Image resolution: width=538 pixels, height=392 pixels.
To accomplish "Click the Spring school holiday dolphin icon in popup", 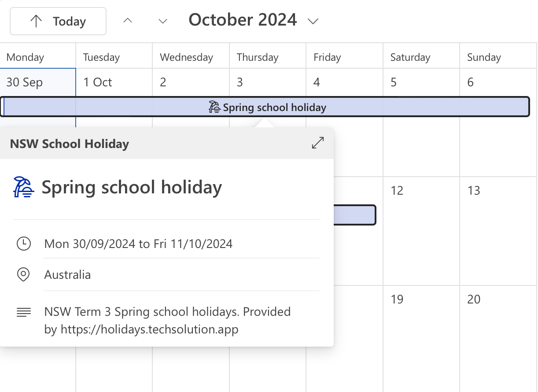I will tap(22, 187).
